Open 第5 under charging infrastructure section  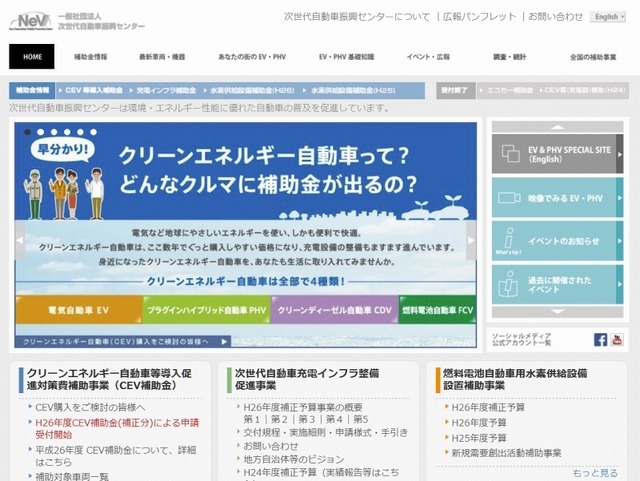[360, 419]
